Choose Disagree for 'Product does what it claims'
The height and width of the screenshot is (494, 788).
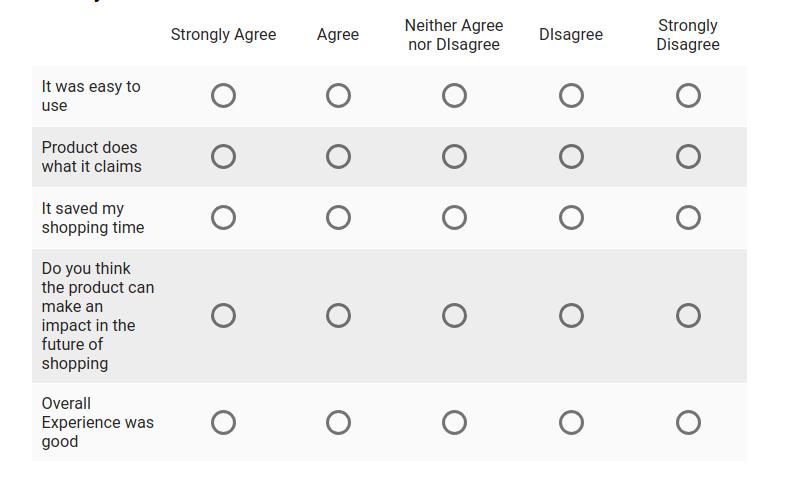(x=571, y=156)
